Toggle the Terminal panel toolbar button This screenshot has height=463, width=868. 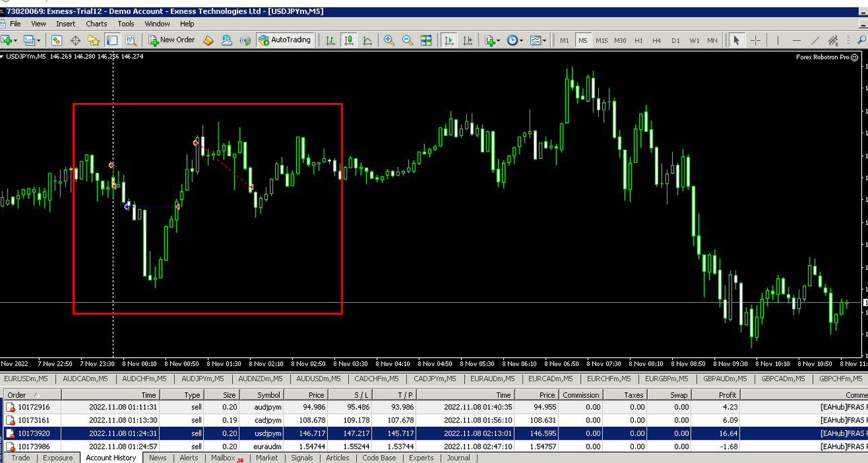coord(112,40)
